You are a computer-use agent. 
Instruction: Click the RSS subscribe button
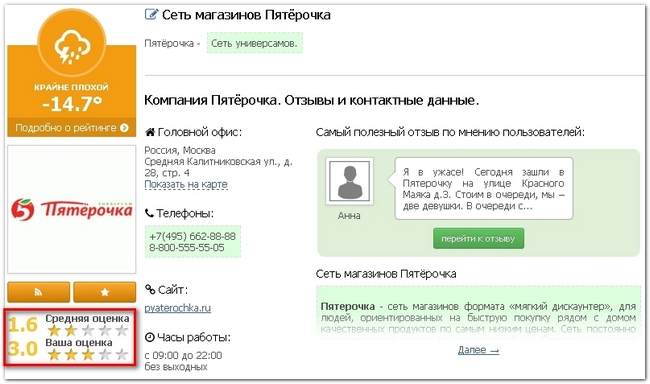(x=39, y=292)
